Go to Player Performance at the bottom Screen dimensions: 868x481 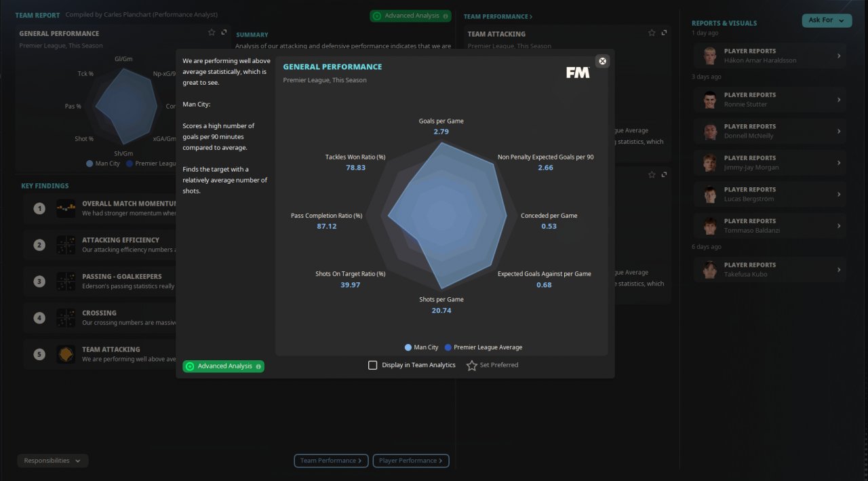(411, 461)
